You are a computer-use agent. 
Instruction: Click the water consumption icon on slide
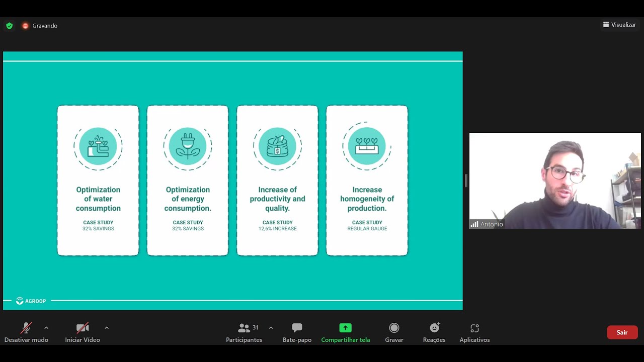pyautogui.click(x=98, y=146)
